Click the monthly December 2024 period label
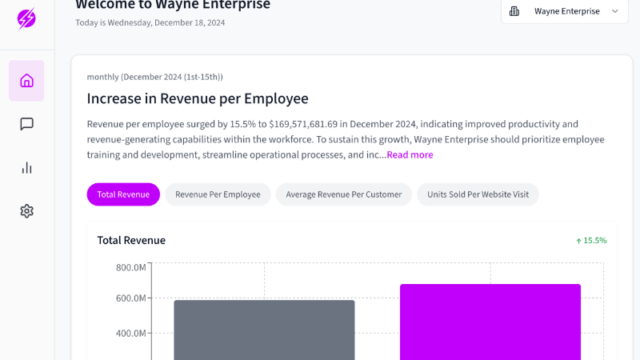Image resolution: width=640 pixels, height=360 pixels. pos(155,77)
